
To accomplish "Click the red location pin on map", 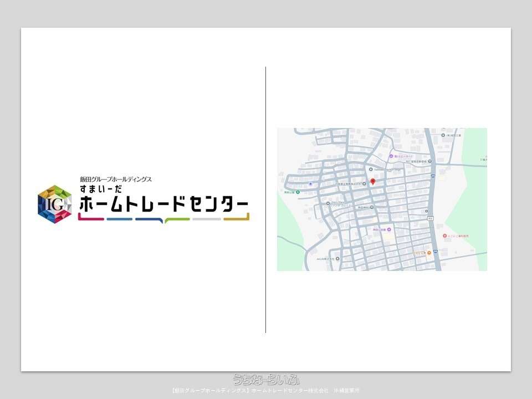I will tap(373, 181).
